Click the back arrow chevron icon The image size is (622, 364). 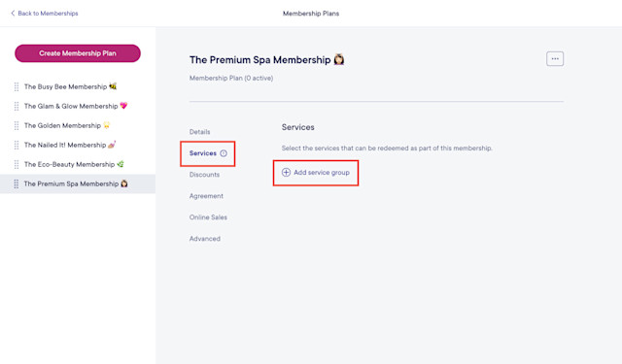coord(13,13)
